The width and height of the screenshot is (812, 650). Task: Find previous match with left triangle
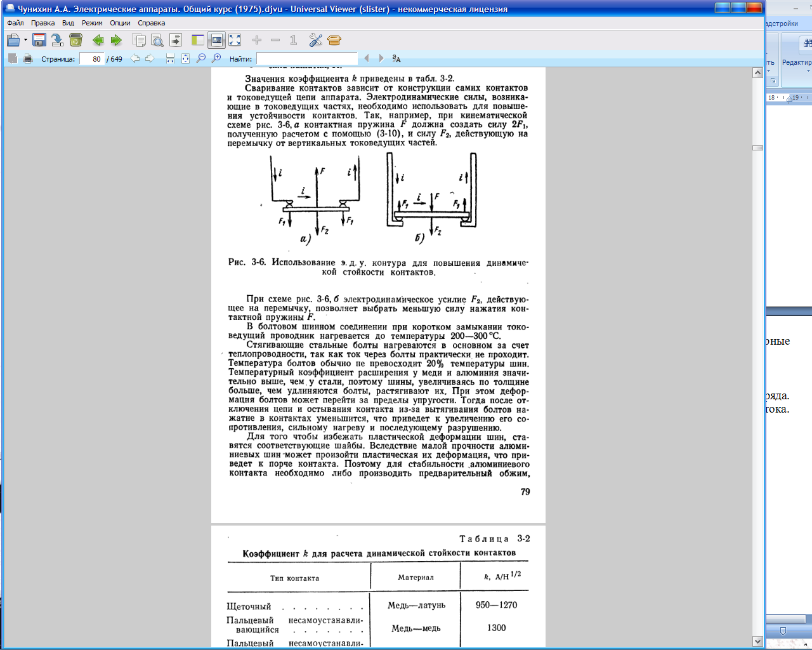366,58
